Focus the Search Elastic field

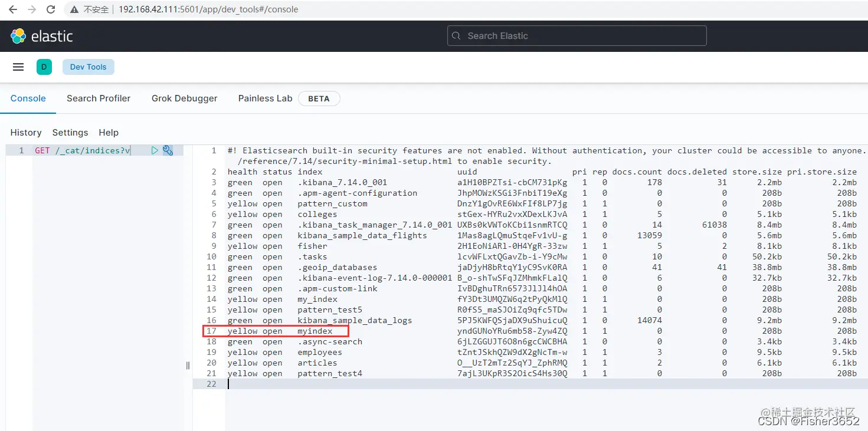coord(577,36)
